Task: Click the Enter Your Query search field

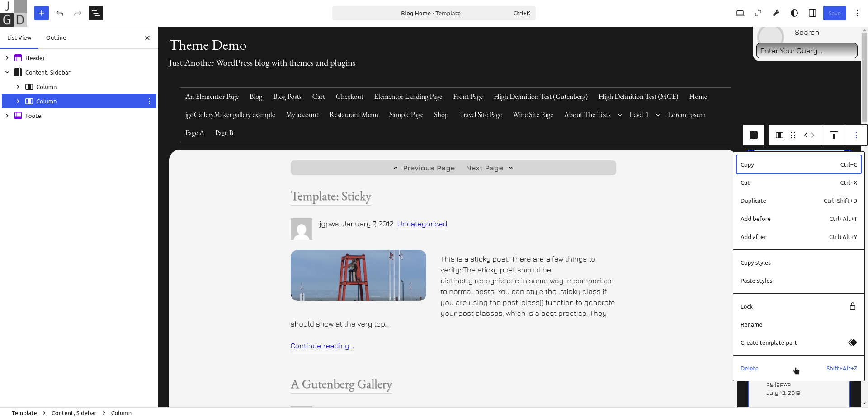Action: pos(807,51)
